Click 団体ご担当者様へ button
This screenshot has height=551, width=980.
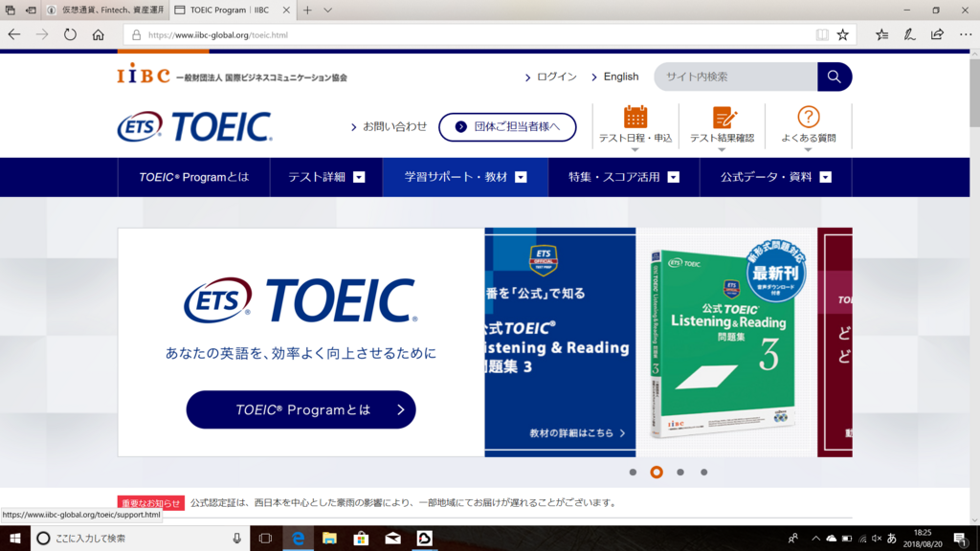pyautogui.click(x=507, y=127)
